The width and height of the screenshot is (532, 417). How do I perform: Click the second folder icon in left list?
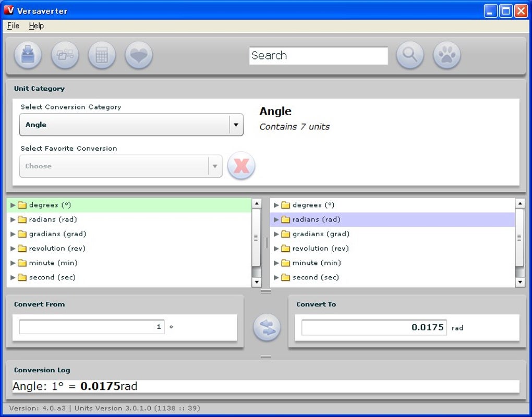click(22, 277)
